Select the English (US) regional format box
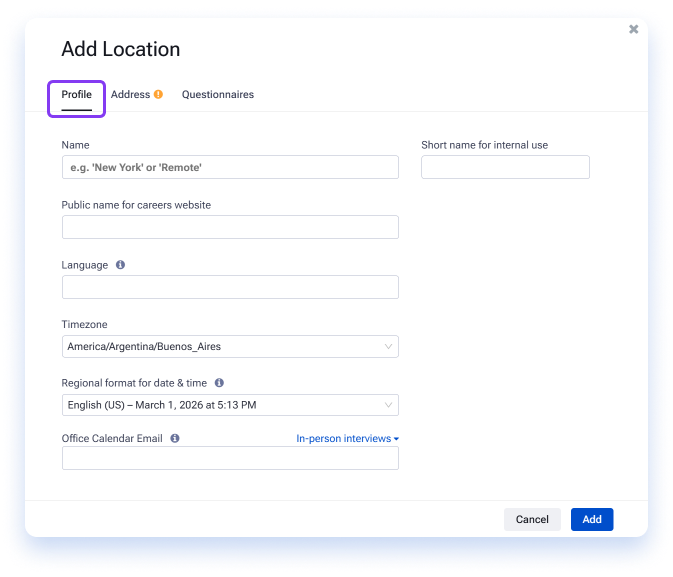Screen dimensions: 673x577 tap(230, 405)
